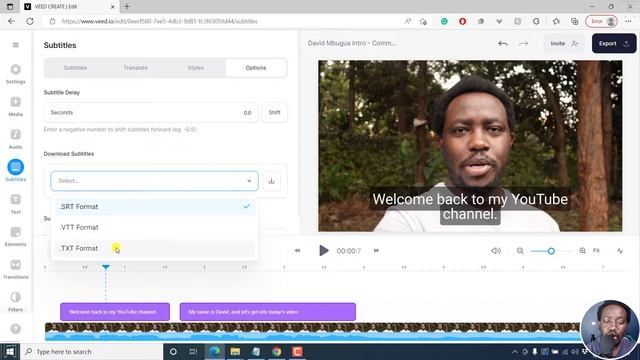Open the Media sidebar panel
The image size is (640, 360).
click(16, 107)
